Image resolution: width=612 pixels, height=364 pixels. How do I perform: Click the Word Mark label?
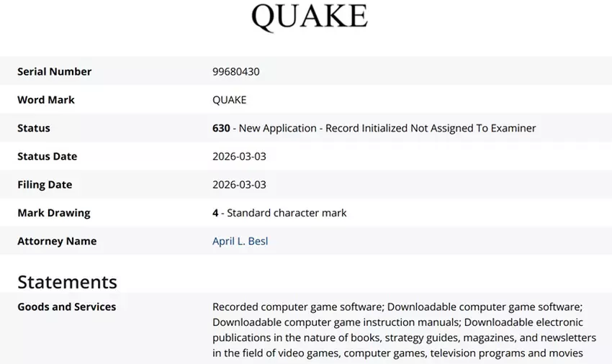coord(45,100)
